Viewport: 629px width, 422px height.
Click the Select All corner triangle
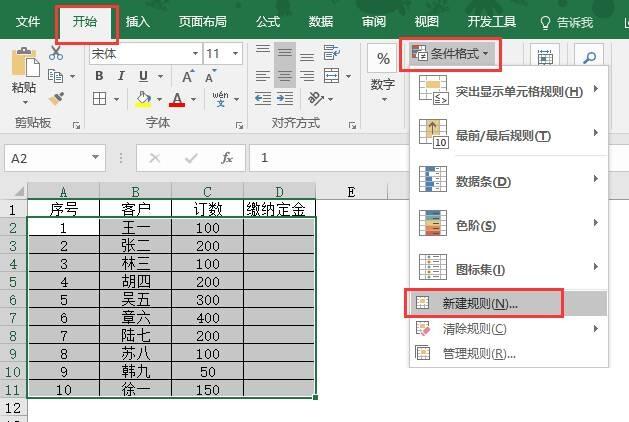pyautogui.click(x=18, y=191)
